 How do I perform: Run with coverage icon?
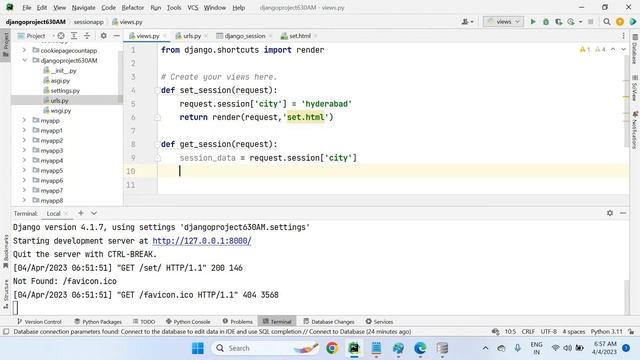tap(558, 22)
